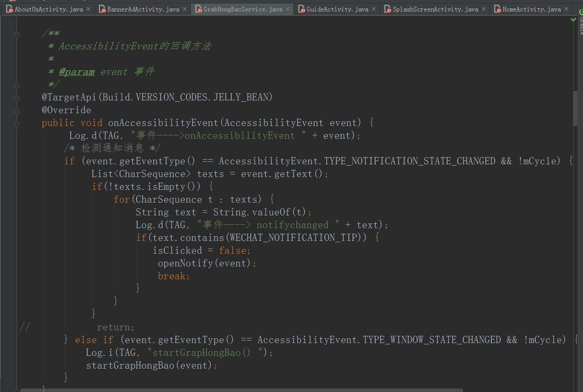
Task: Select the GrabHongBaoService.java tab
Action: pos(243,9)
